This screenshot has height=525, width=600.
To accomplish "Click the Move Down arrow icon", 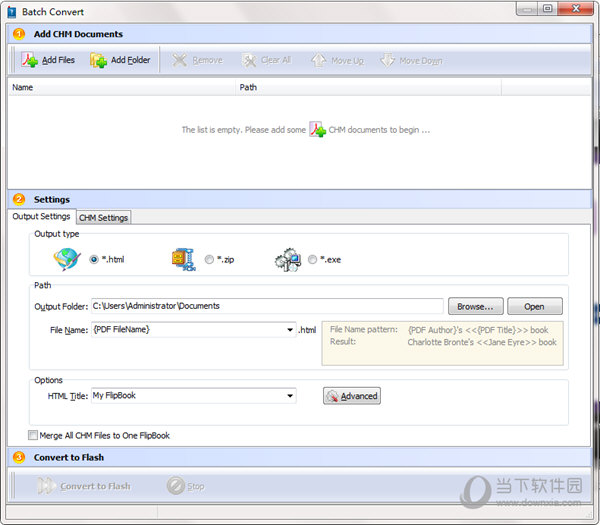I will (387, 60).
